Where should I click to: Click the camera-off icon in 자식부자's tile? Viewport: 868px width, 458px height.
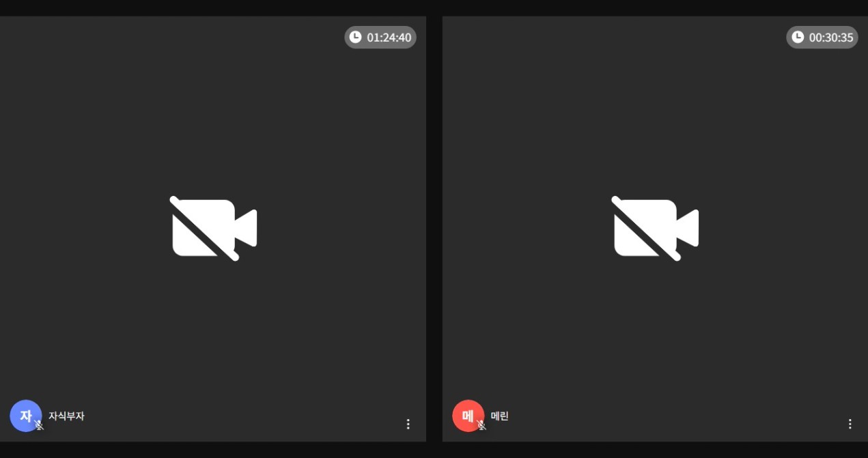[214, 229]
